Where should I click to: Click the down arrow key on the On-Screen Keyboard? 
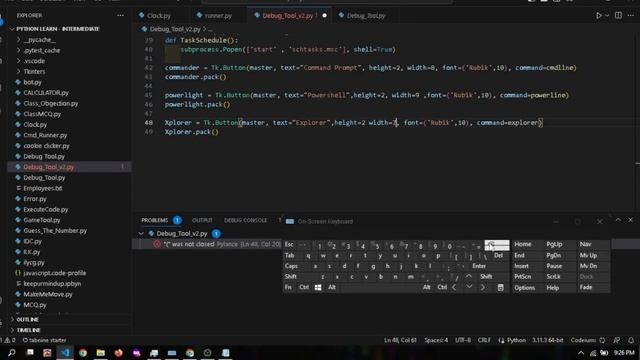click(469, 287)
